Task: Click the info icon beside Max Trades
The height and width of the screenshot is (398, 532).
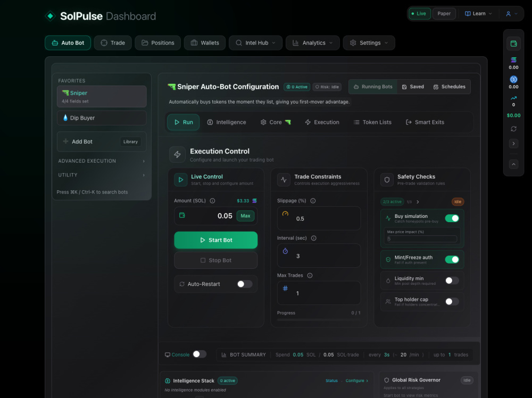Action: tap(310, 275)
